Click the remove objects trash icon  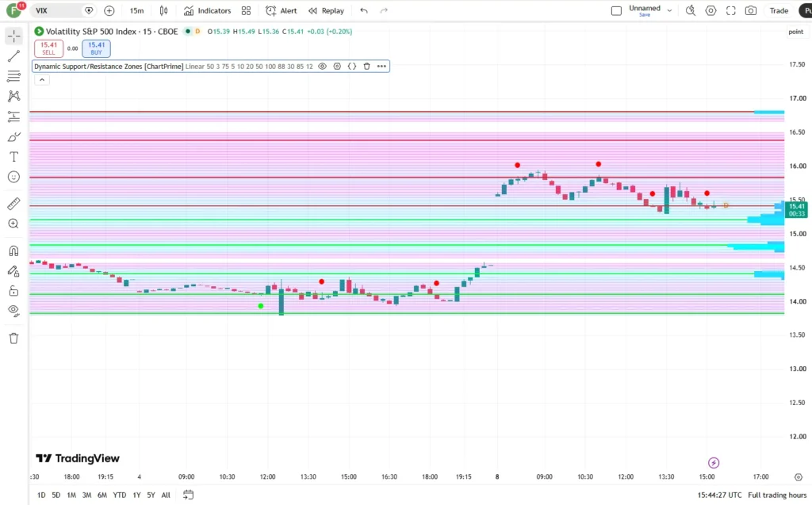(x=14, y=339)
